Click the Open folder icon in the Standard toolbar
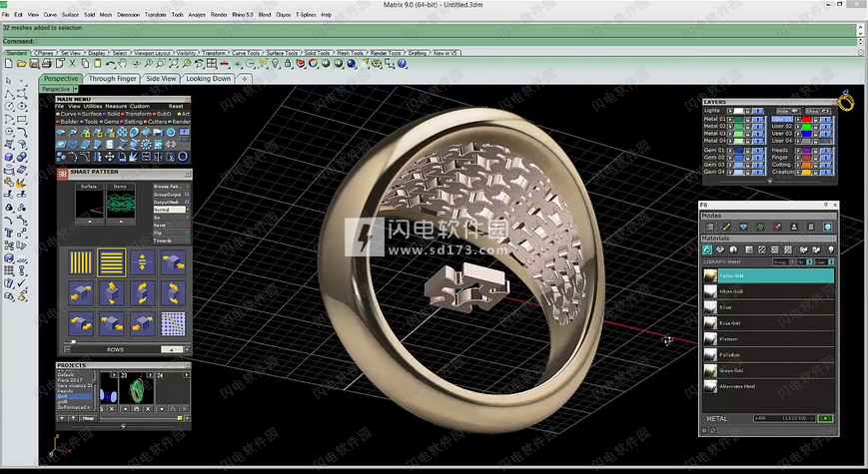Image resolution: width=868 pixels, height=474 pixels. (x=22, y=64)
